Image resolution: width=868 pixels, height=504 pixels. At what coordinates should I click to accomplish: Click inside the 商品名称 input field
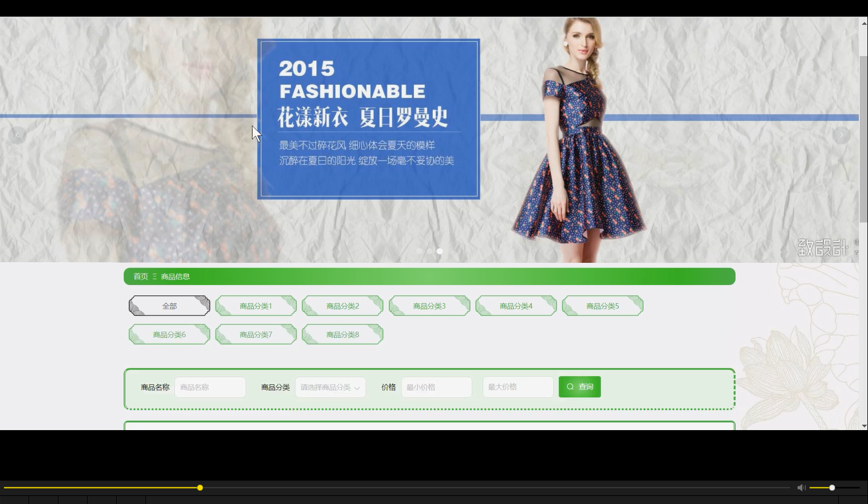click(210, 387)
